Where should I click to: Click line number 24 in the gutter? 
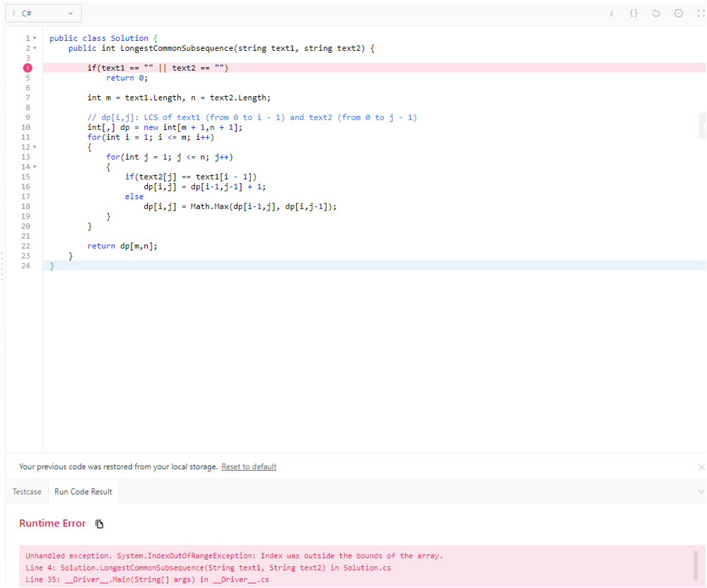pyautogui.click(x=25, y=266)
